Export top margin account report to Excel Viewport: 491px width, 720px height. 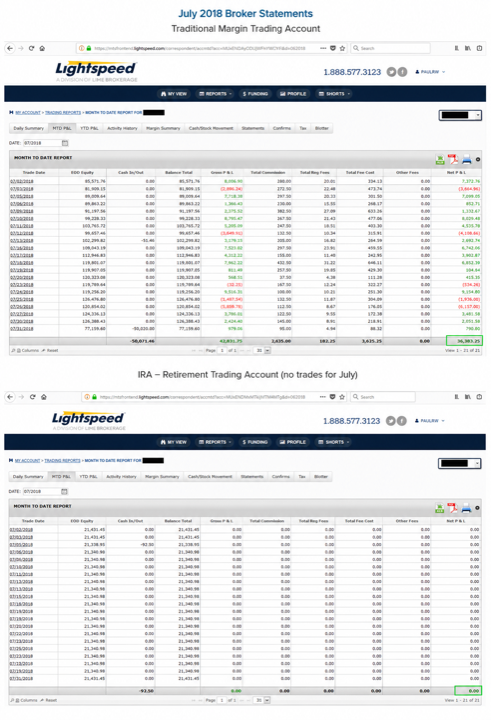440,159
